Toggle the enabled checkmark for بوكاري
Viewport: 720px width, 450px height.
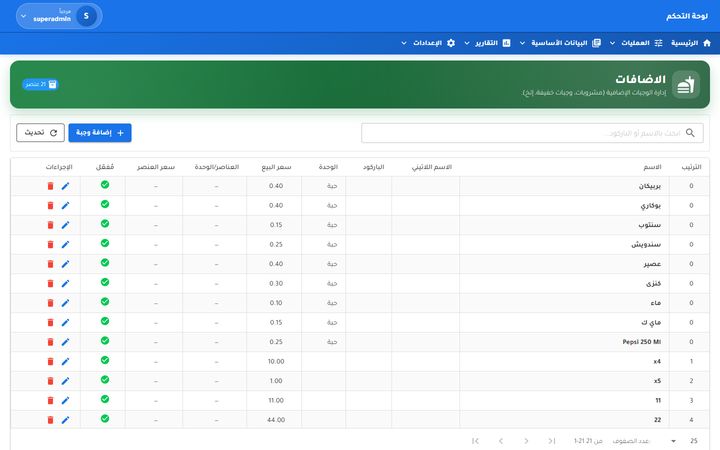click(105, 204)
